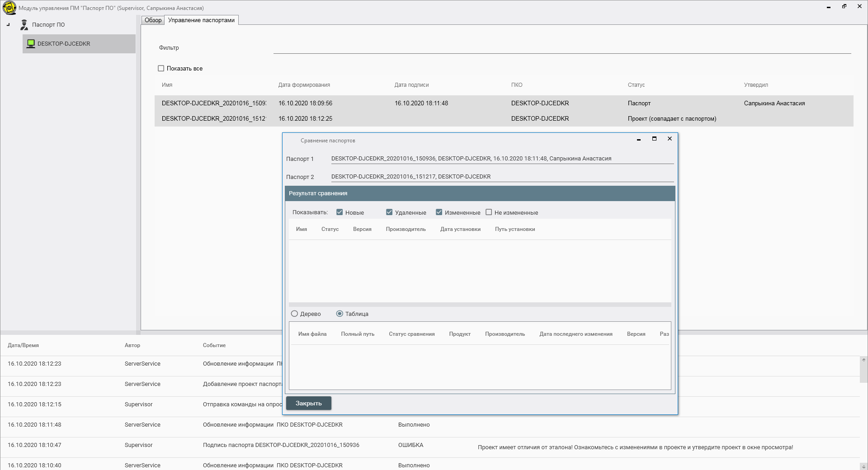The image size is (868, 470).
Task: Select the Дерево view radio button
Action: point(295,314)
